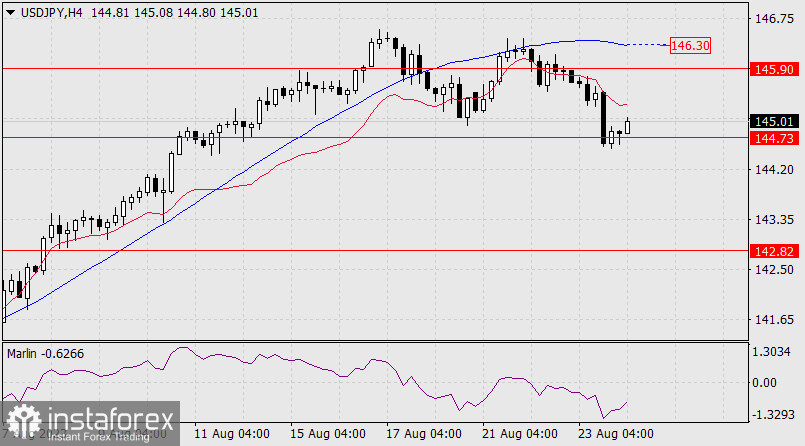Click the 1.3034 Marlin scale value
Screen dimensions: 805x446
pos(771,352)
